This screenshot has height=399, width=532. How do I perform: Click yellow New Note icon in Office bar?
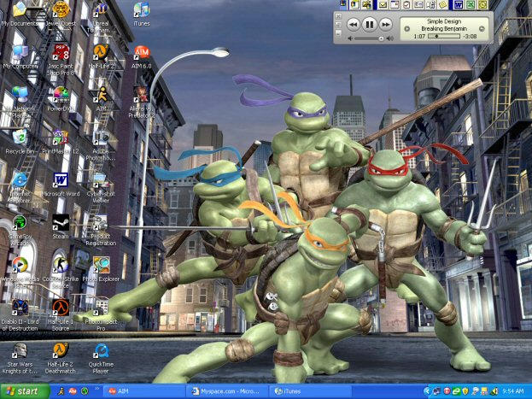pyautogui.click(x=442, y=5)
